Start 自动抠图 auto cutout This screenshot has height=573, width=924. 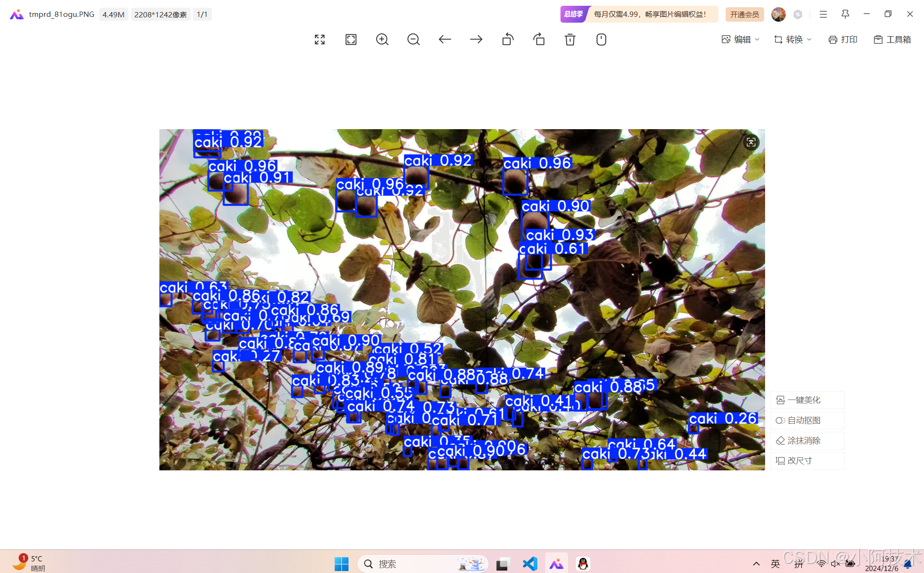click(x=807, y=420)
